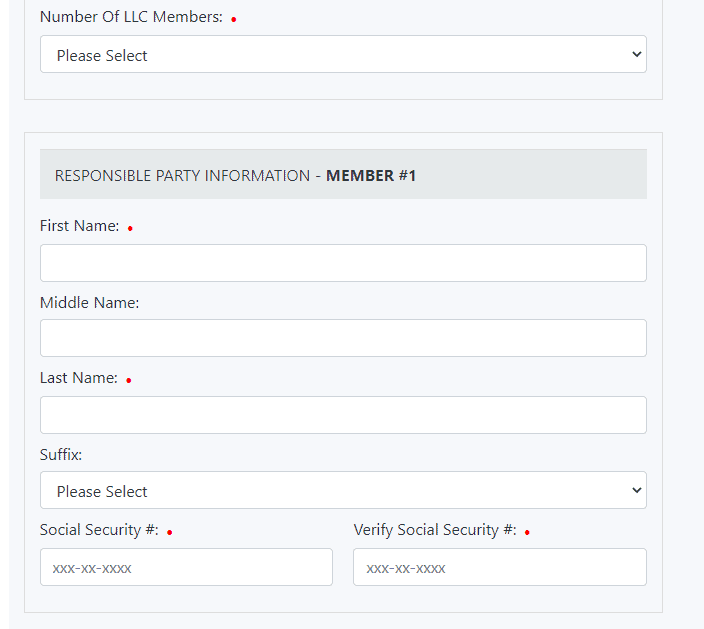Click the First Name input field

(x=343, y=263)
